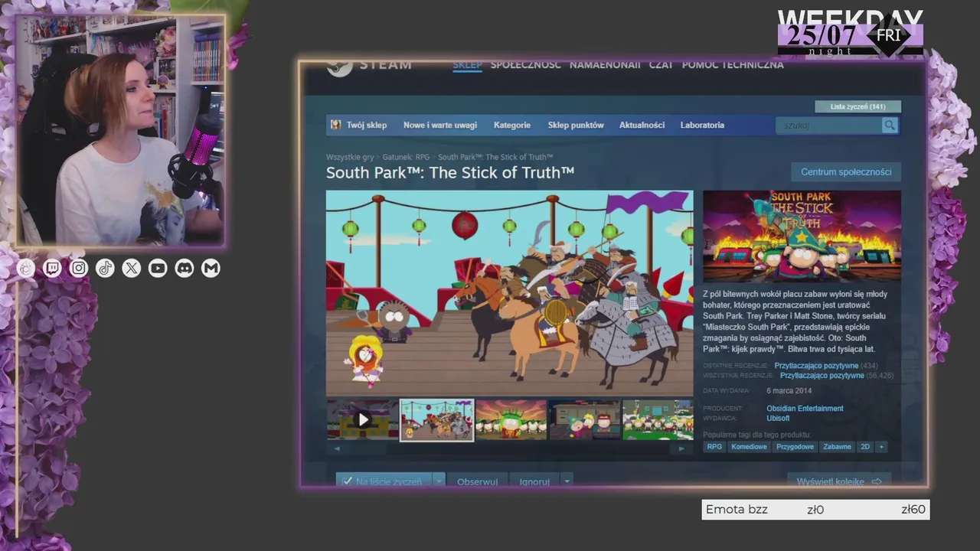Viewport: 980px width, 551px height.
Task: Follow the Gatunek: RPG breadcrumb
Action: click(406, 157)
